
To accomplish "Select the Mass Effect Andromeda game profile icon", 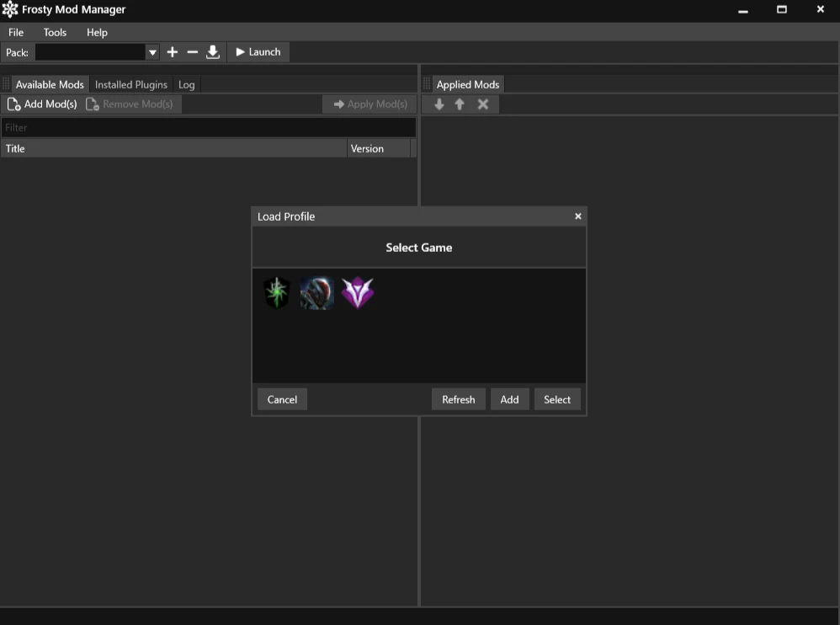I will pos(316,292).
